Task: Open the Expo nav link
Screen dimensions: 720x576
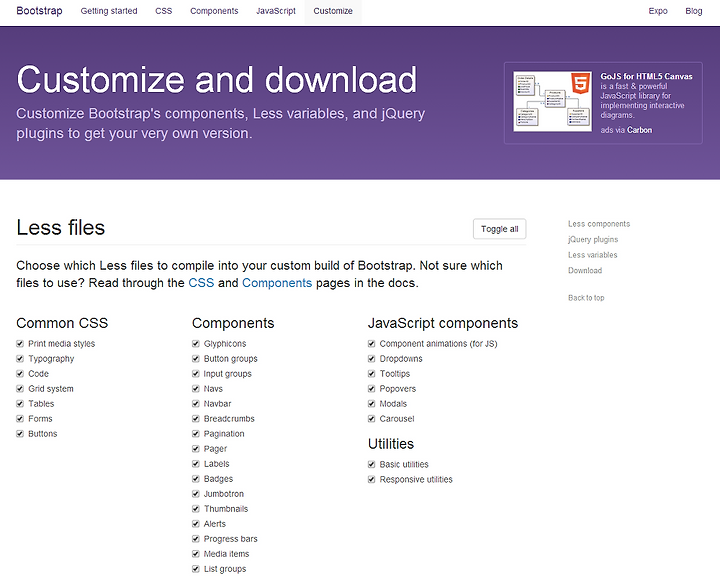Action: tap(658, 11)
